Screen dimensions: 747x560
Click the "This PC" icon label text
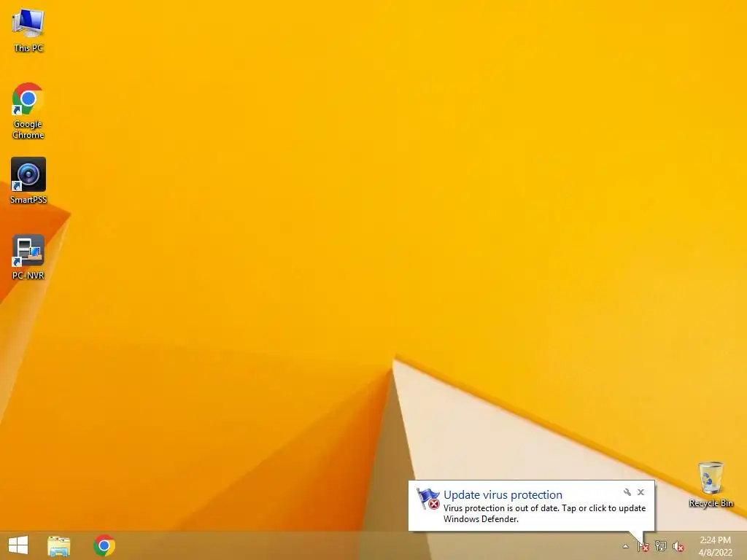[x=28, y=48]
